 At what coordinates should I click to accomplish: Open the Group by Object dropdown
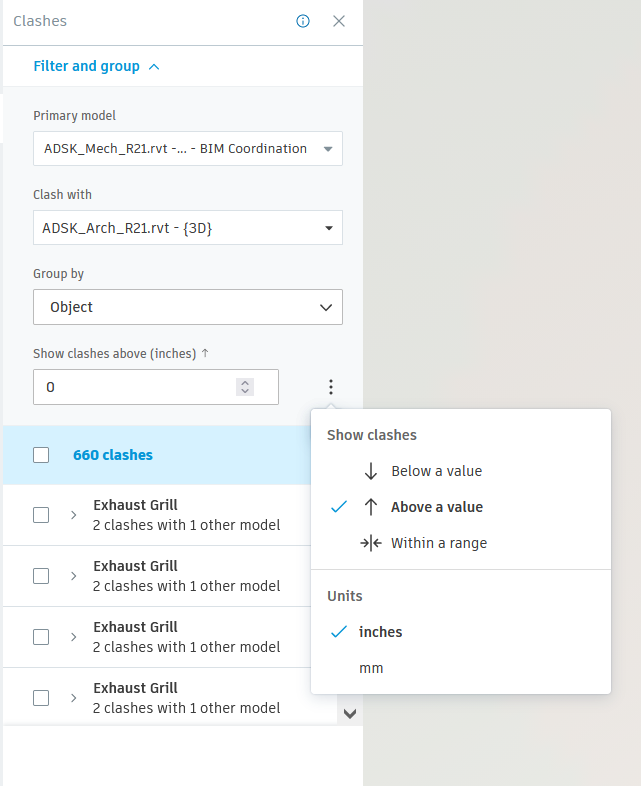click(188, 307)
